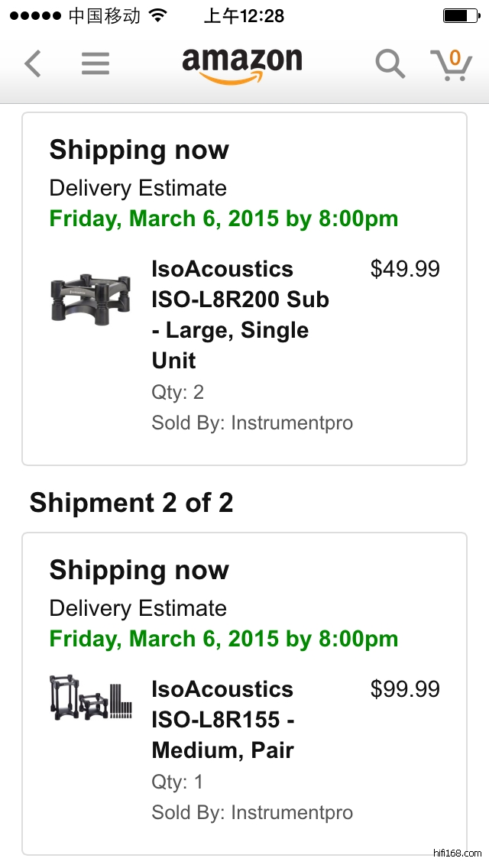Tap first Friday, March 6 delivery estimate
Screen dimensions: 489x868
[224, 219]
